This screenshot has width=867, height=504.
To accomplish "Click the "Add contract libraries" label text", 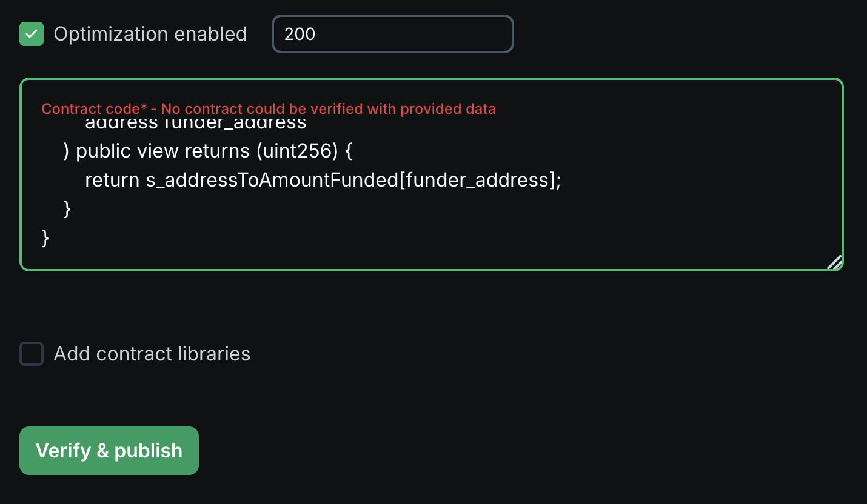I will click(x=152, y=354).
